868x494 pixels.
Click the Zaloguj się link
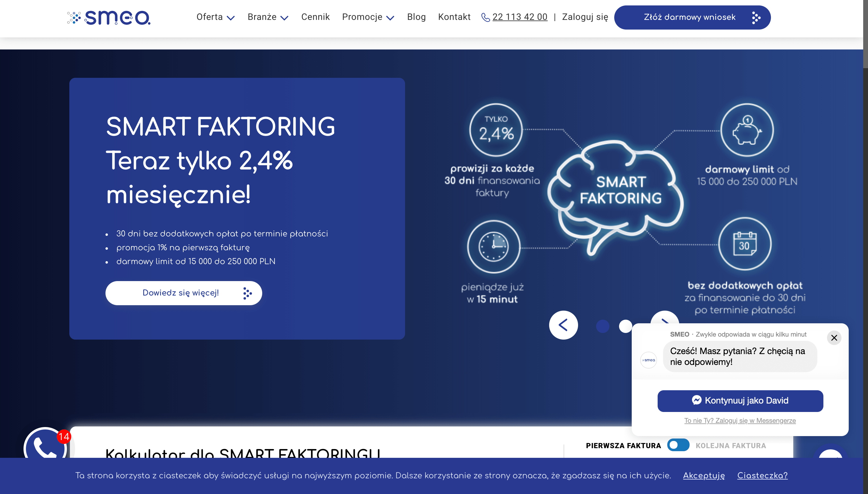[585, 17]
